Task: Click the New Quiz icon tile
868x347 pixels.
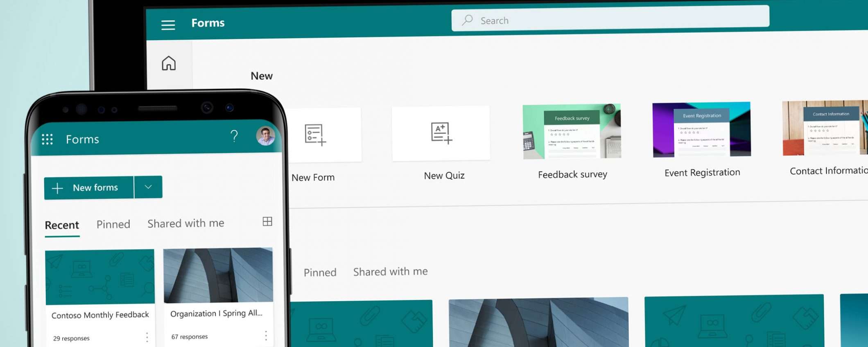Action: pos(441,133)
